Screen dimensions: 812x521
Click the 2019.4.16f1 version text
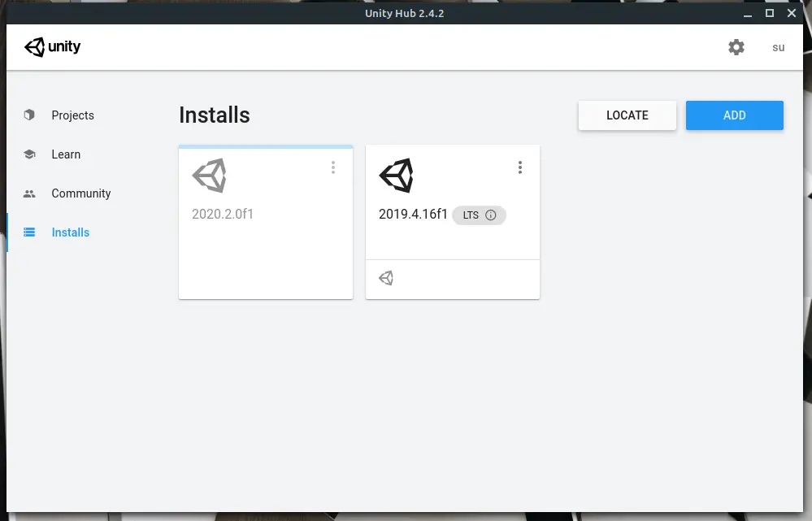pyautogui.click(x=413, y=214)
